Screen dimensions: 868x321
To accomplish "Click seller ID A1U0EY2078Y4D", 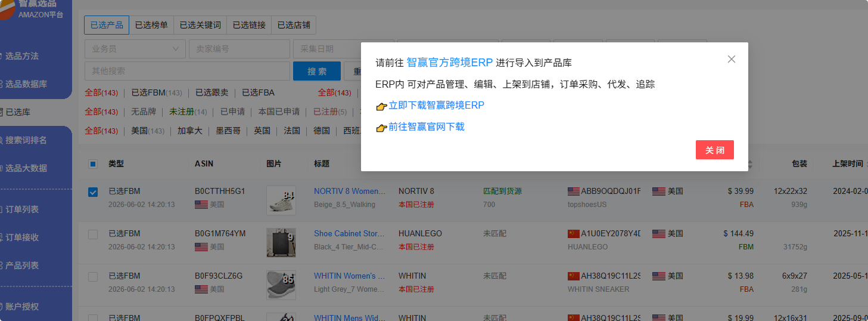I will click(611, 234).
